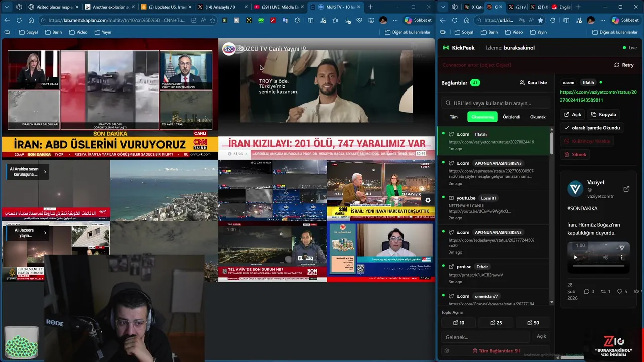Select the Okumak filter tab
Viewport: 644px width, 362px height.
click(x=538, y=117)
